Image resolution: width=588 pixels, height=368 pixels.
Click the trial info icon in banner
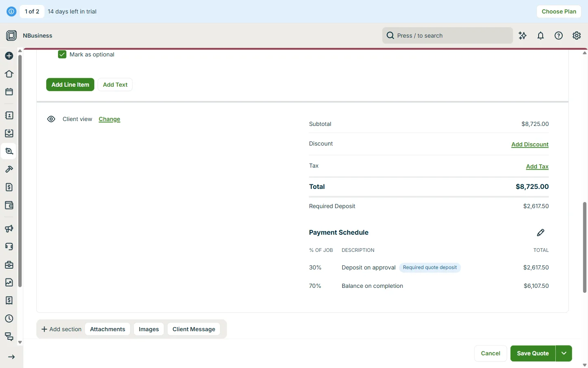click(x=11, y=11)
